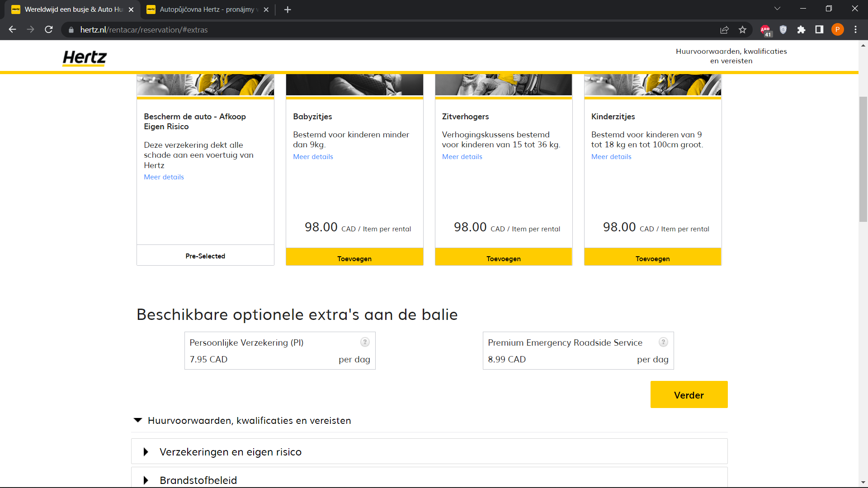Toggle the browser side panel icon
Screen dimensions: 868x488
819,30
